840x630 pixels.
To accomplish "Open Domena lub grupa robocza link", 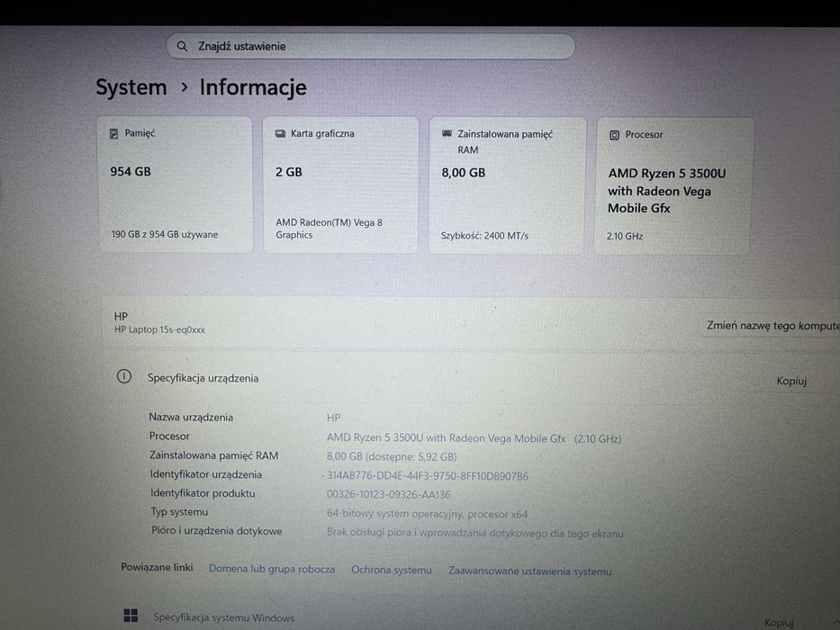I will [272, 569].
